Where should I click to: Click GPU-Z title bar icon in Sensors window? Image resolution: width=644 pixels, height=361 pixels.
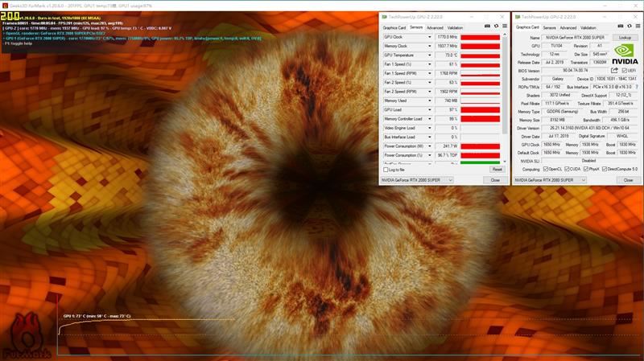coord(385,17)
